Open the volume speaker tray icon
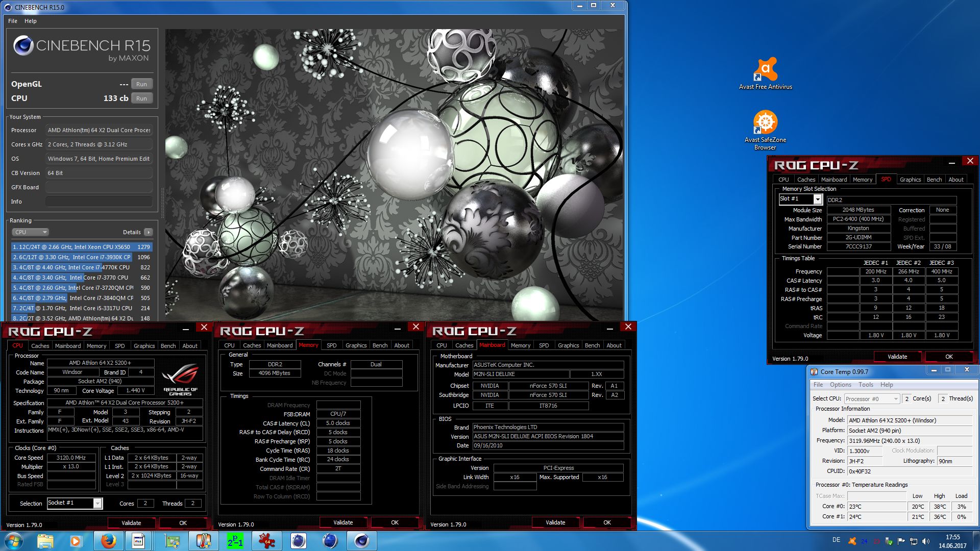This screenshot has height=551, width=980. coord(925,541)
